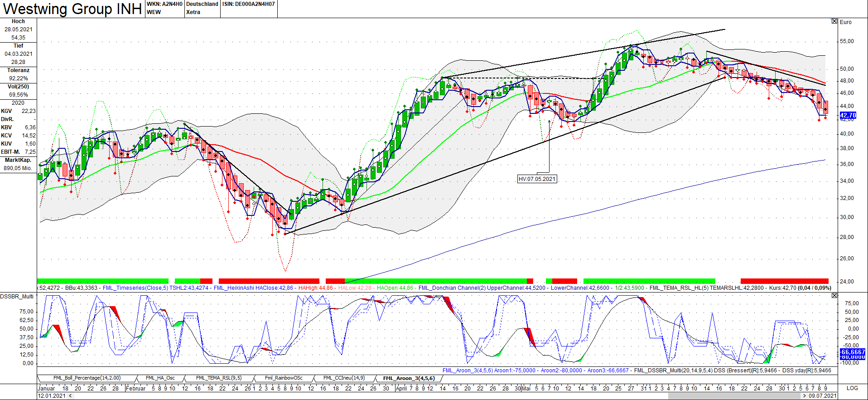Screen dimensions: 868x400
Task: Click the Januar month label on time axis
Action: [x=46, y=388]
